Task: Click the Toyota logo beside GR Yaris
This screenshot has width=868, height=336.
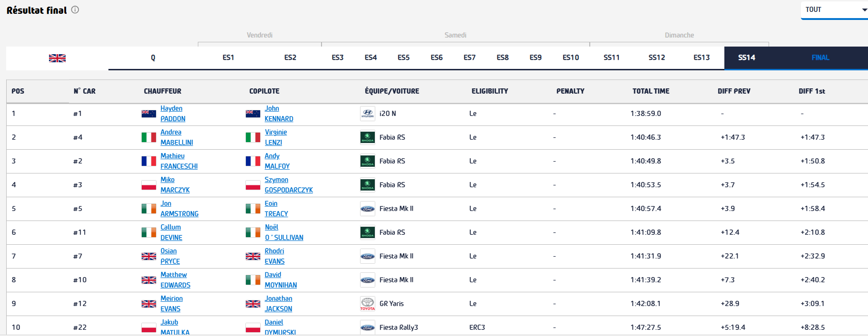Action: (x=367, y=304)
